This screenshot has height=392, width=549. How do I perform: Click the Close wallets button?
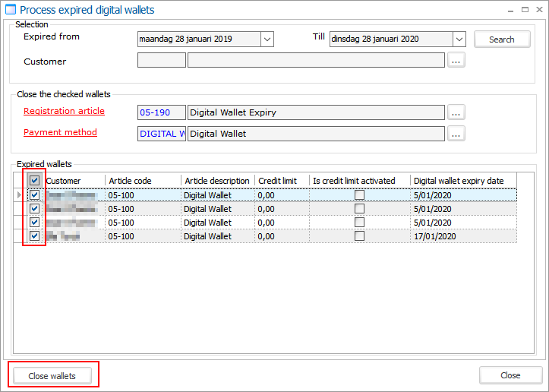(53, 375)
